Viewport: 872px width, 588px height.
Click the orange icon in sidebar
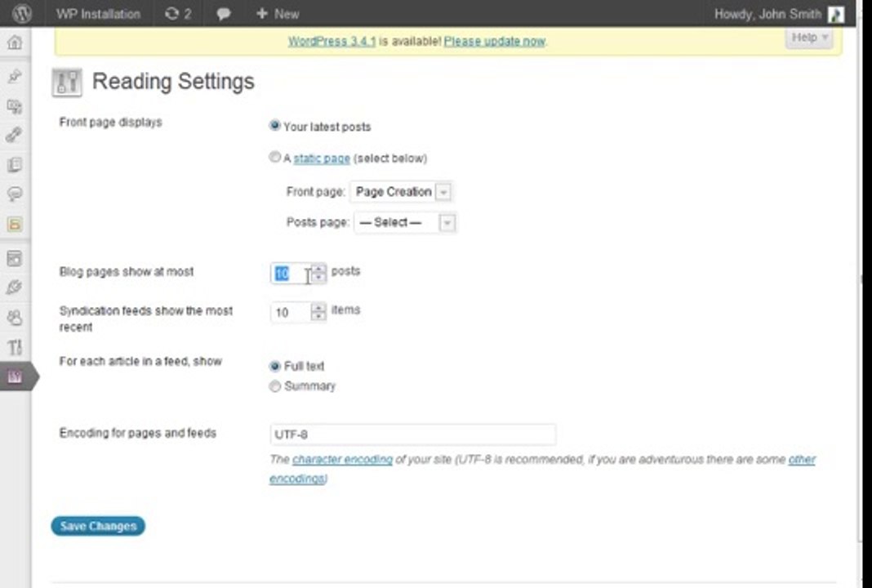15,225
